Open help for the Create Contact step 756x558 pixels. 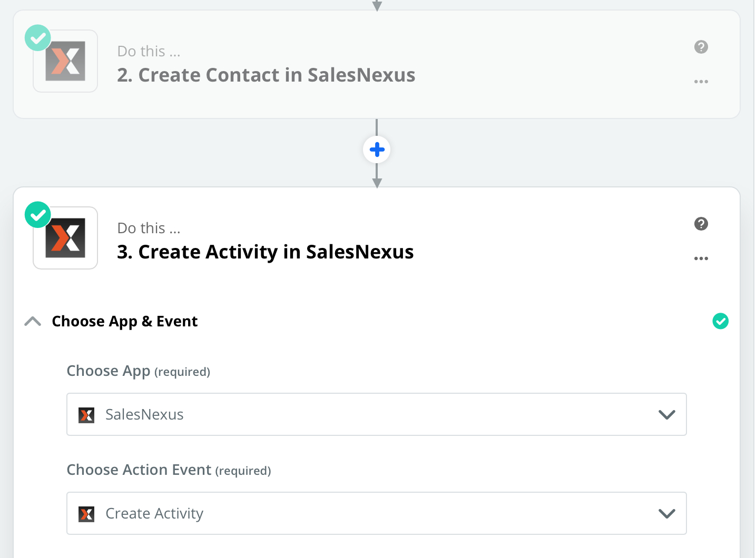pos(701,47)
